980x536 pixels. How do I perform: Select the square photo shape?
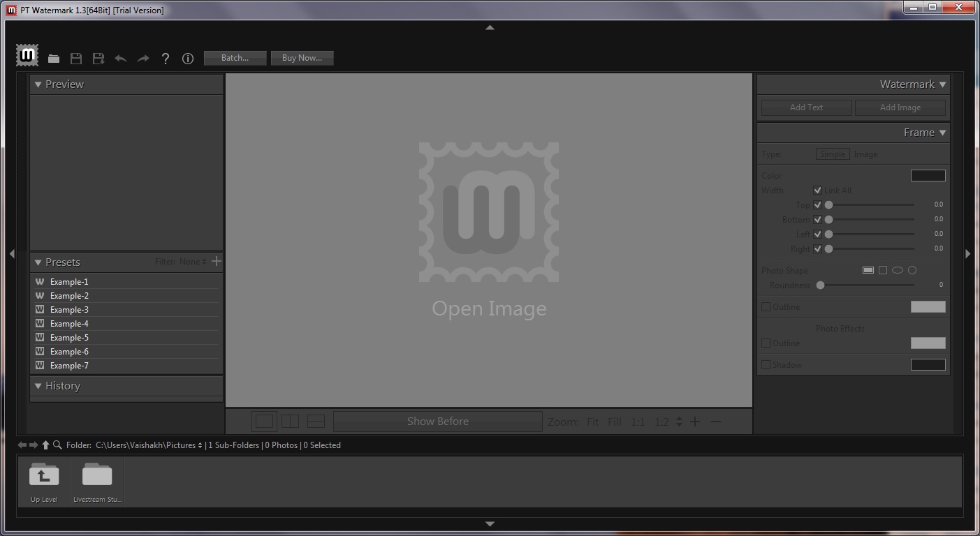(883, 270)
